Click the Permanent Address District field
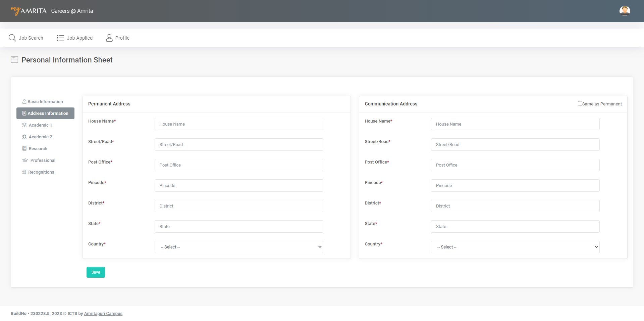 238,206
